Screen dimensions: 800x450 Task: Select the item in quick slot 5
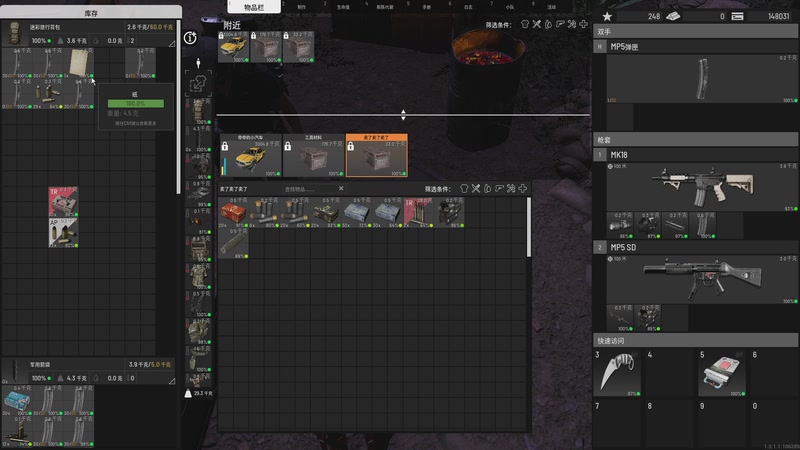[x=721, y=372]
